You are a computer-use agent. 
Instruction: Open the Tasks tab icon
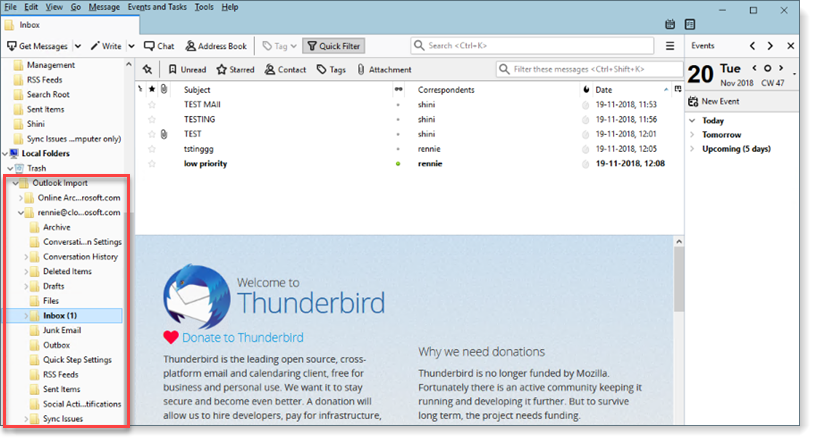pos(690,25)
